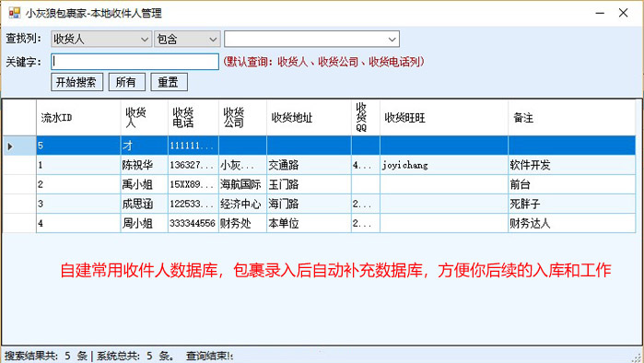Click the QQ cell in 陈祝华 row
644x363 pixels.
[x=366, y=165]
